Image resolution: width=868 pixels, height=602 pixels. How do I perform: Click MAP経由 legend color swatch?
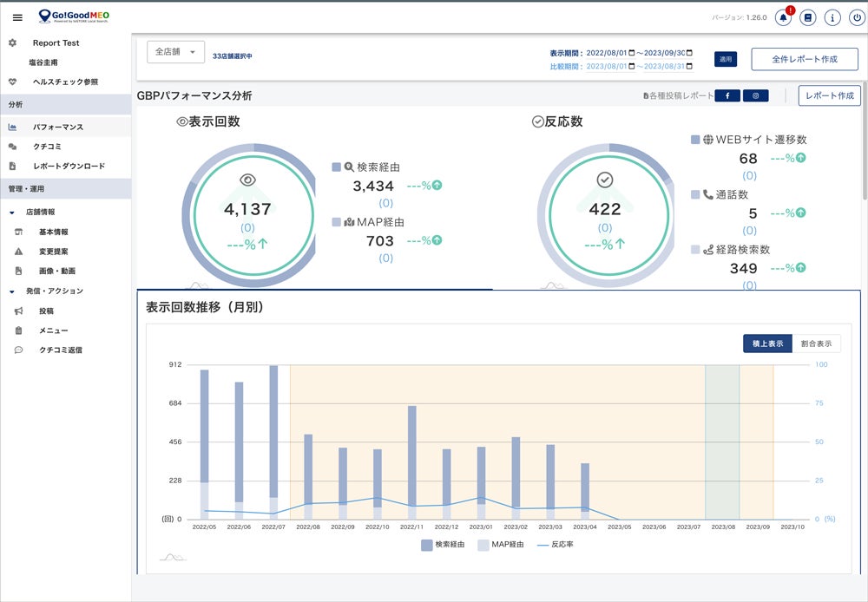pyautogui.click(x=484, y=545)
